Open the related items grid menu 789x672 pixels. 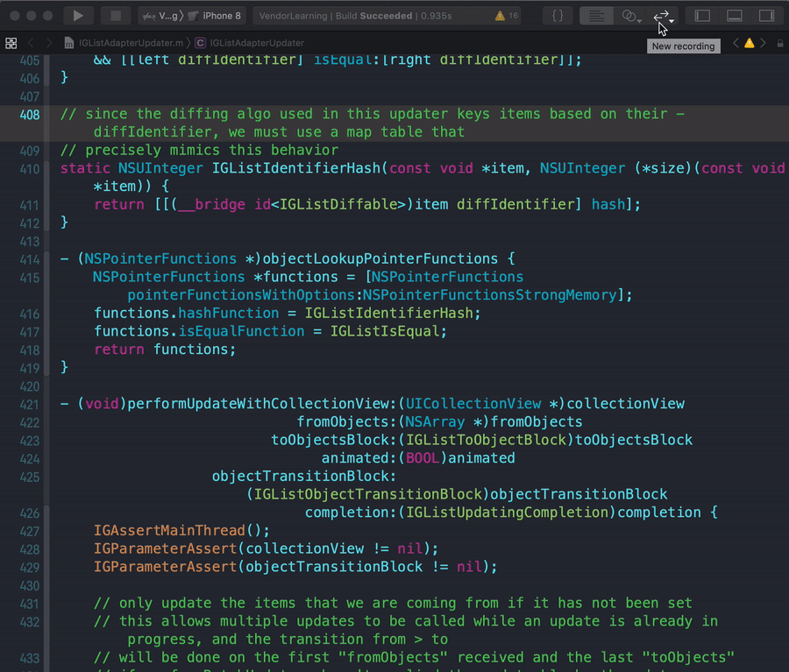tap(11, 43)
